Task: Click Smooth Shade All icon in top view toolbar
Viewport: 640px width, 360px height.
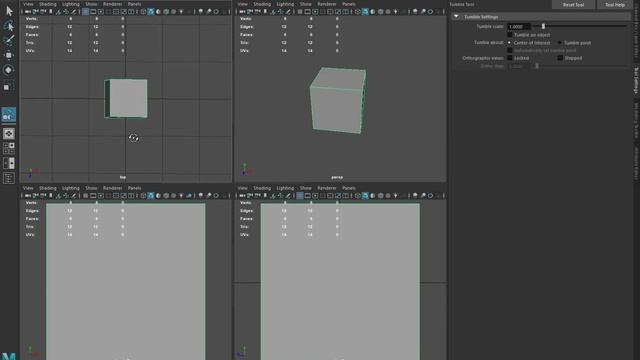Action: pos(151,12)
